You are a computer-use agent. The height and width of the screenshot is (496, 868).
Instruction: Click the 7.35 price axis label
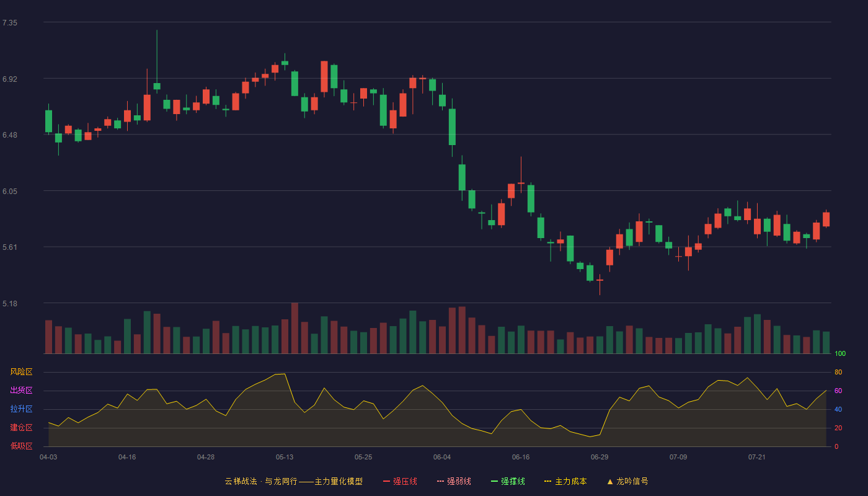(x=10, y=23)
